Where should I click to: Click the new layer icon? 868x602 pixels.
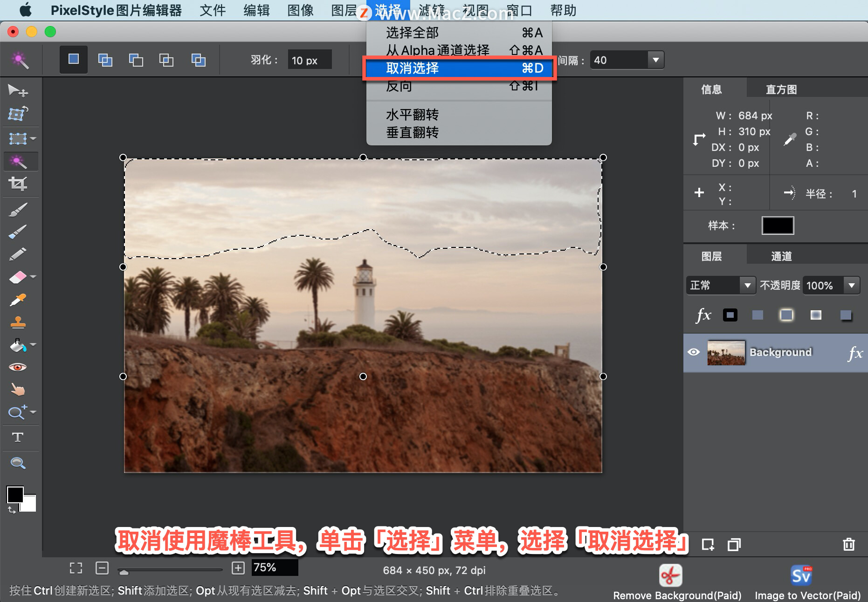[708, 544]
